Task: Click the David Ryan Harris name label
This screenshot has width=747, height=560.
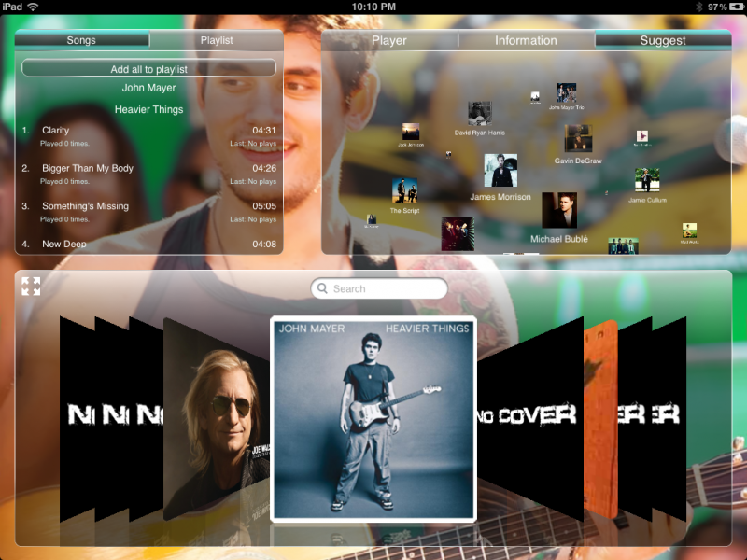Action: tap(479, 133)
